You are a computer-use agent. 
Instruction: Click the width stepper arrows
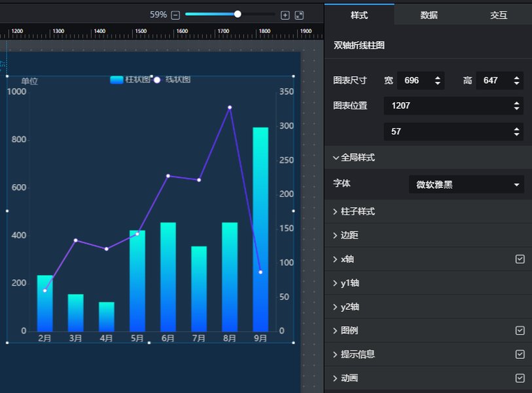point(438,81)
